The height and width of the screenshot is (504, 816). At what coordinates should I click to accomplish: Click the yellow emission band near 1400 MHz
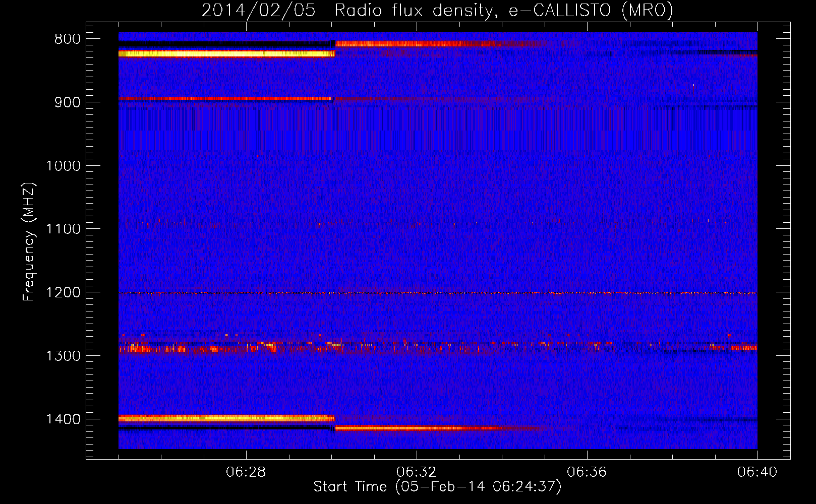pyautogui.click(x=226, y=418)
